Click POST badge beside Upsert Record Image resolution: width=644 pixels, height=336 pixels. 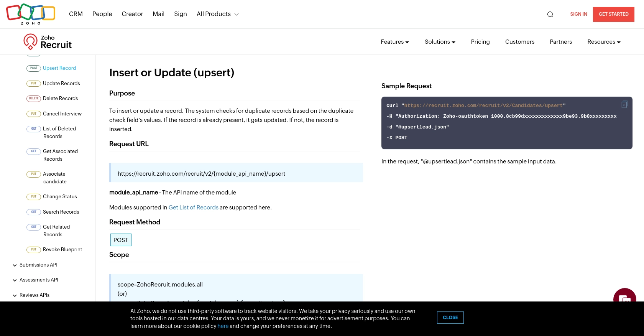(x=34, y=68)
